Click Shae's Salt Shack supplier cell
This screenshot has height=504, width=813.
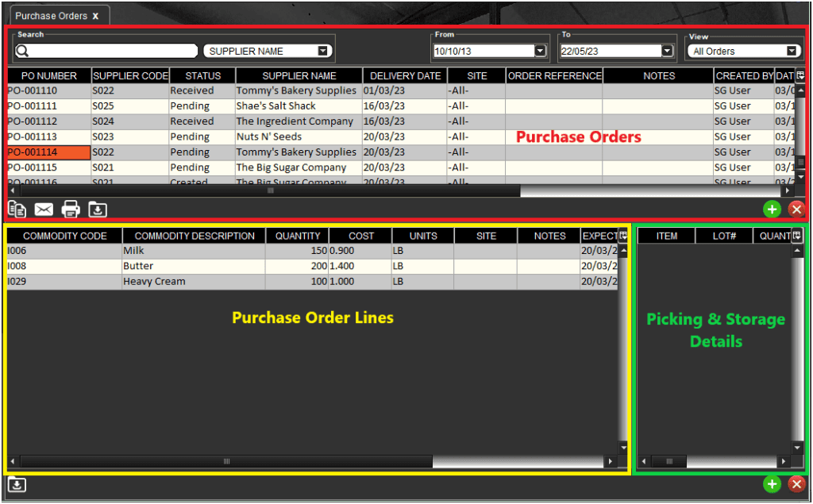(x=299, y=106)
